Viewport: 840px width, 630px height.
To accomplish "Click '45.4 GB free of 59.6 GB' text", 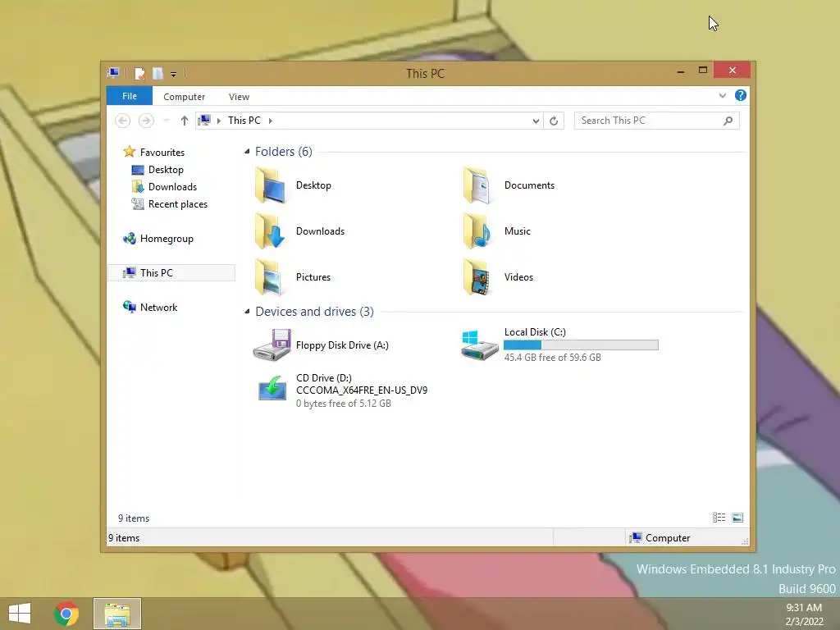I will coord(552,358).
